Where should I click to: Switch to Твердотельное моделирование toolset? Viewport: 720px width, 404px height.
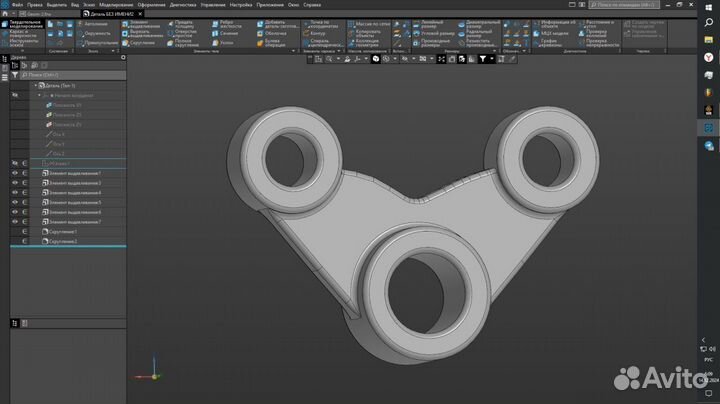point(22,24)
